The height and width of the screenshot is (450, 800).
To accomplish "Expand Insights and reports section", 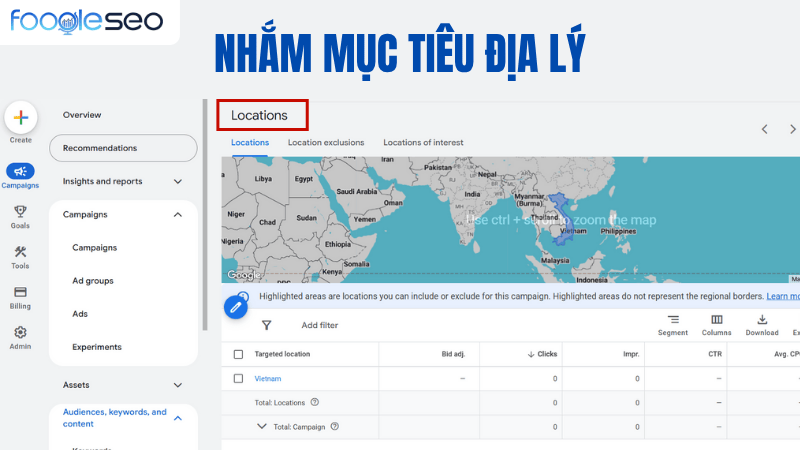I will pos(178,181).
